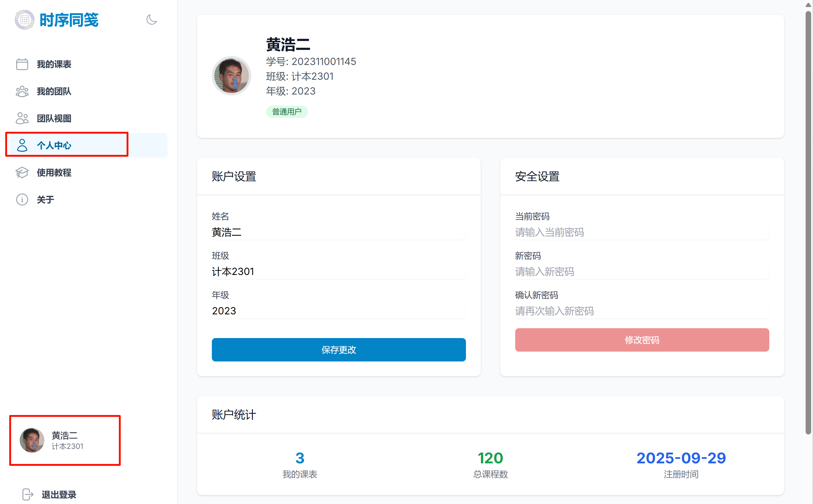Select the 团队视图 people icon

pyautogui.click(x=22, y=118)
